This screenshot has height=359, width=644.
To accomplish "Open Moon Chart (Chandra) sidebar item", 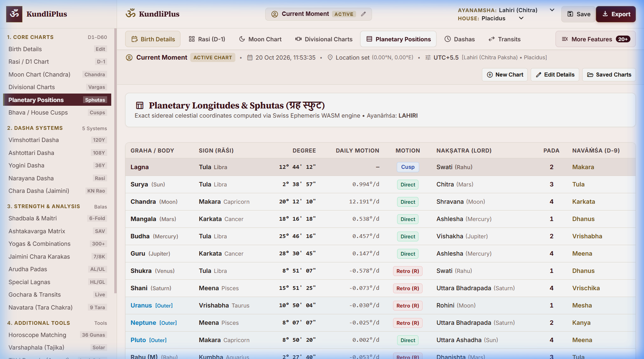I will click(x=57, y=74).
